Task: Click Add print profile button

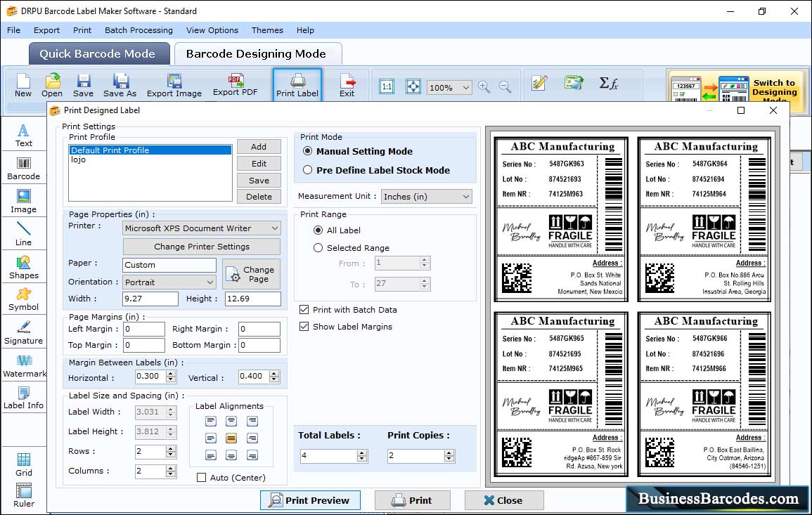Action: (x=259, y=146)
